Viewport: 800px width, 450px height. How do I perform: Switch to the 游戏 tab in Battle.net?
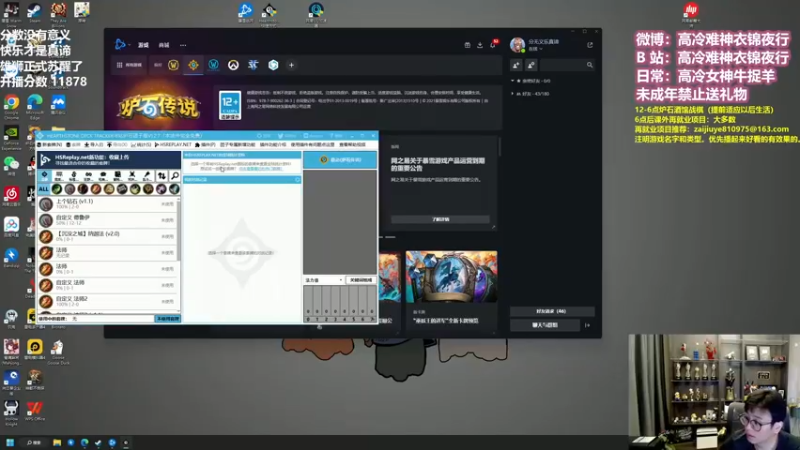click(x=143, y=45)
